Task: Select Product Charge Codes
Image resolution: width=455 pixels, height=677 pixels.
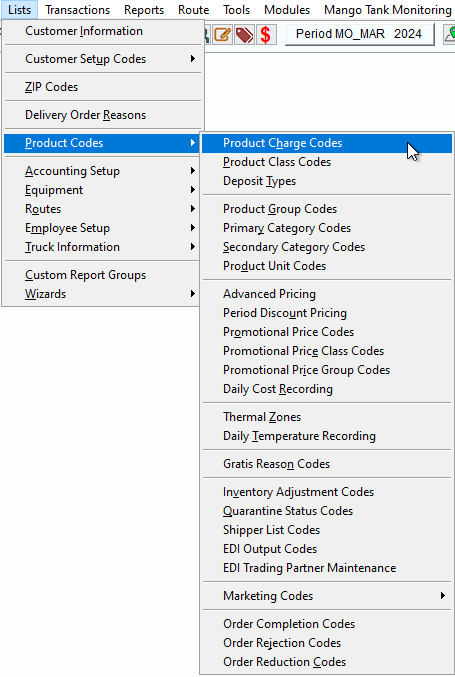Action: coord(327,143)
